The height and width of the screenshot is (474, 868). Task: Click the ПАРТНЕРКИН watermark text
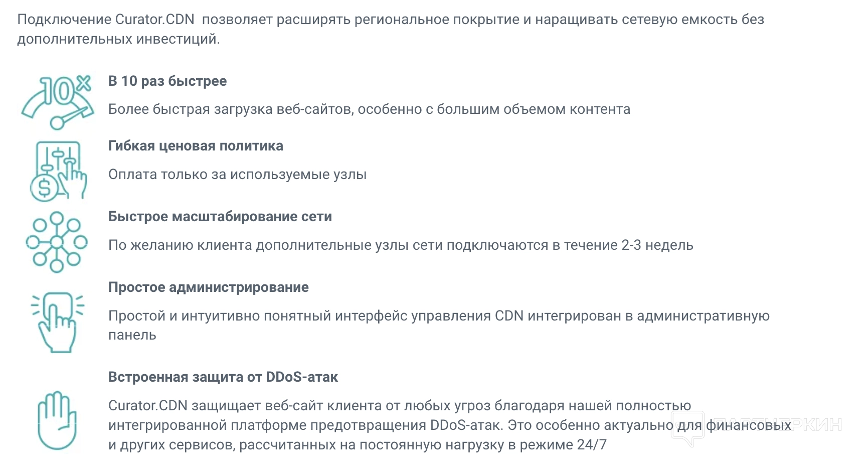(x=776, y=425)
